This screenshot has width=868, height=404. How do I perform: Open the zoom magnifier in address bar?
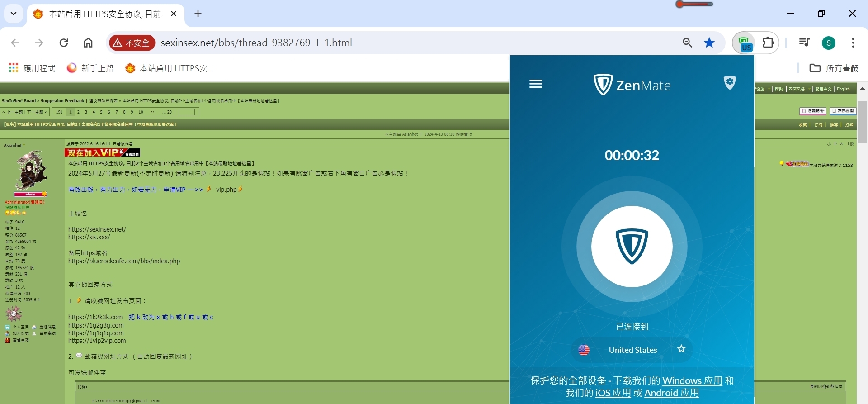point(687,43)
